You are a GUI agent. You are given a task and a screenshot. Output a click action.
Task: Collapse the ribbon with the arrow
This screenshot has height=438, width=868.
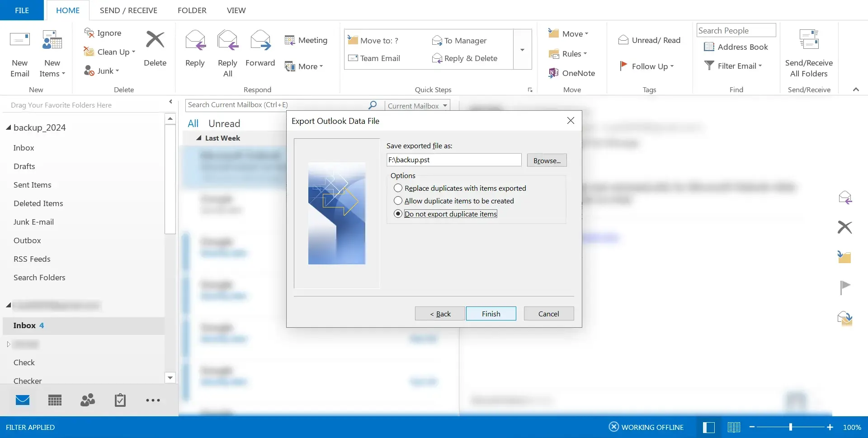tap(856, 89)
